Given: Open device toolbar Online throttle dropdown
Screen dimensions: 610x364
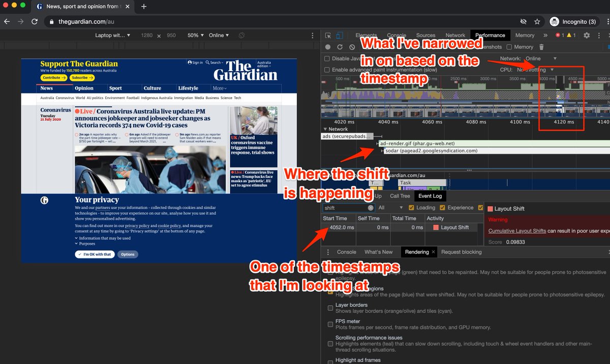Looking at the screenshot, I should 219,36.
